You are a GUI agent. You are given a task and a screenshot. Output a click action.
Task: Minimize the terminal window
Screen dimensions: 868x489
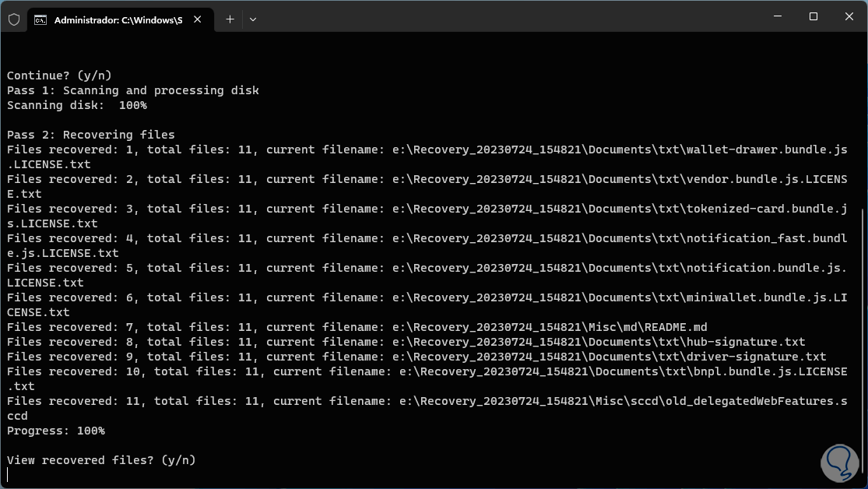pos(777,16)
